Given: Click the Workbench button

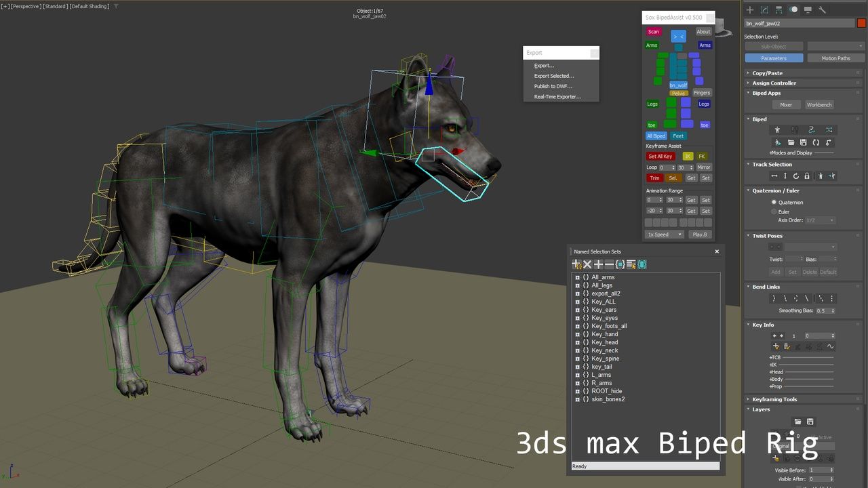Looking at the screenshot, I should pyautogui.click(x=818, y=105).
